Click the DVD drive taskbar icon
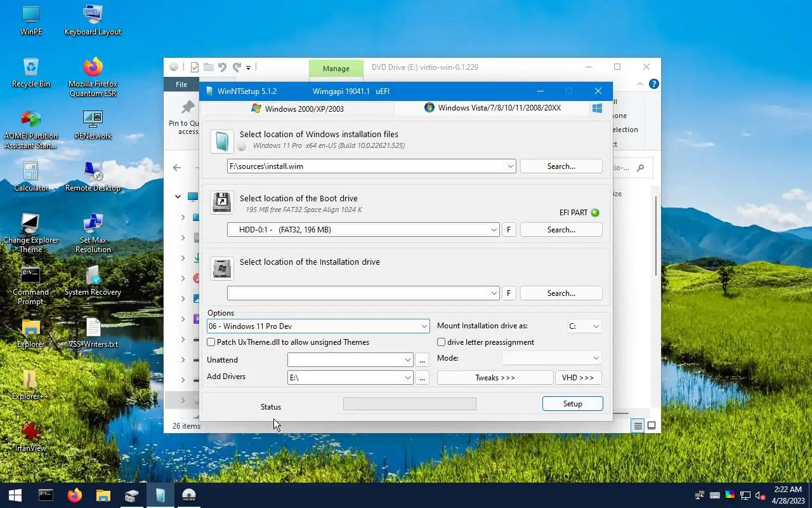Image resolution: width=812 pixels, height=508 pixels. [188, 495]
